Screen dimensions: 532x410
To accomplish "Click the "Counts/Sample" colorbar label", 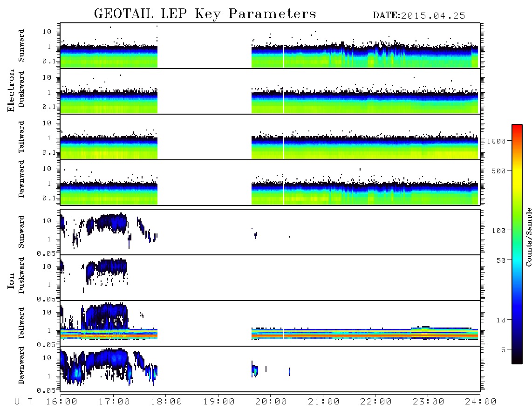I will 528,237.
